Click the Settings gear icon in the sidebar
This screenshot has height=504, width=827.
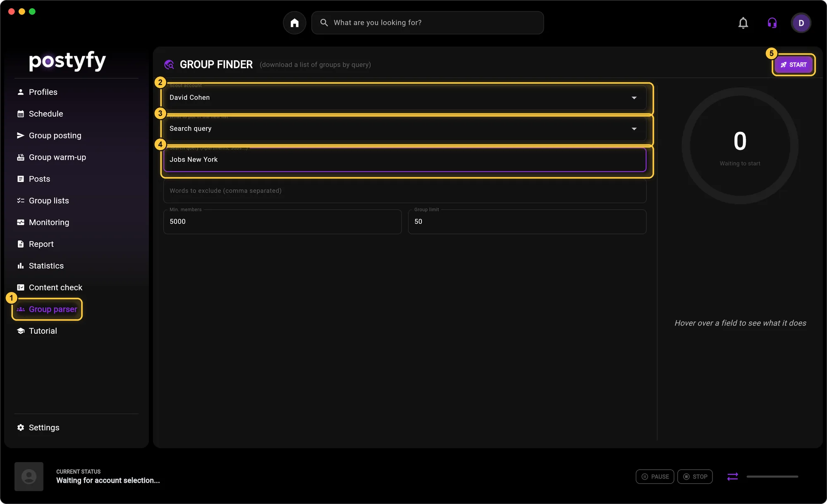coord(20,428)
